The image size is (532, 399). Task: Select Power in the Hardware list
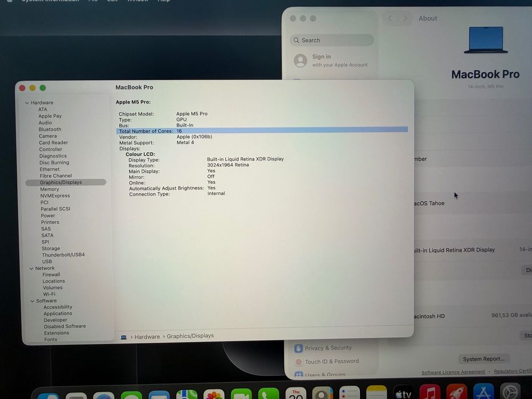click(48, 215)
